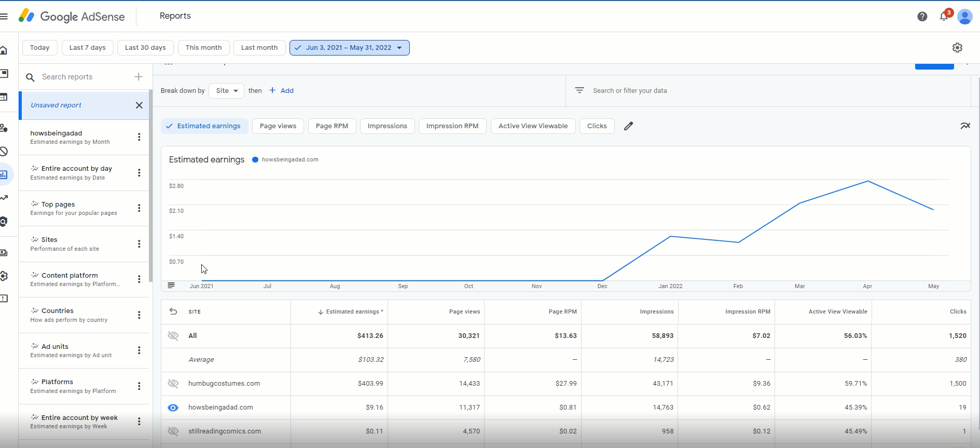
Task: Click the reports list scrollbar
Action: (x=150, y=186)
